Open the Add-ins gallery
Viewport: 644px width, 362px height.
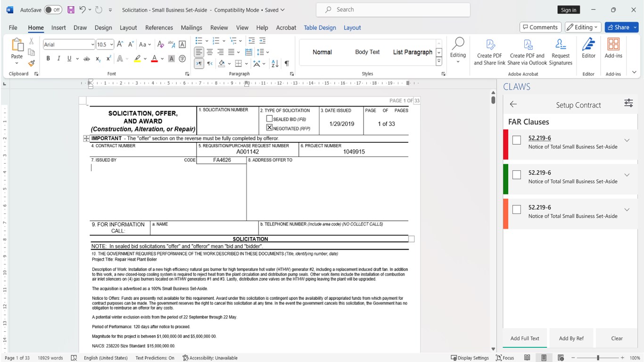click(x=613, y=49)
